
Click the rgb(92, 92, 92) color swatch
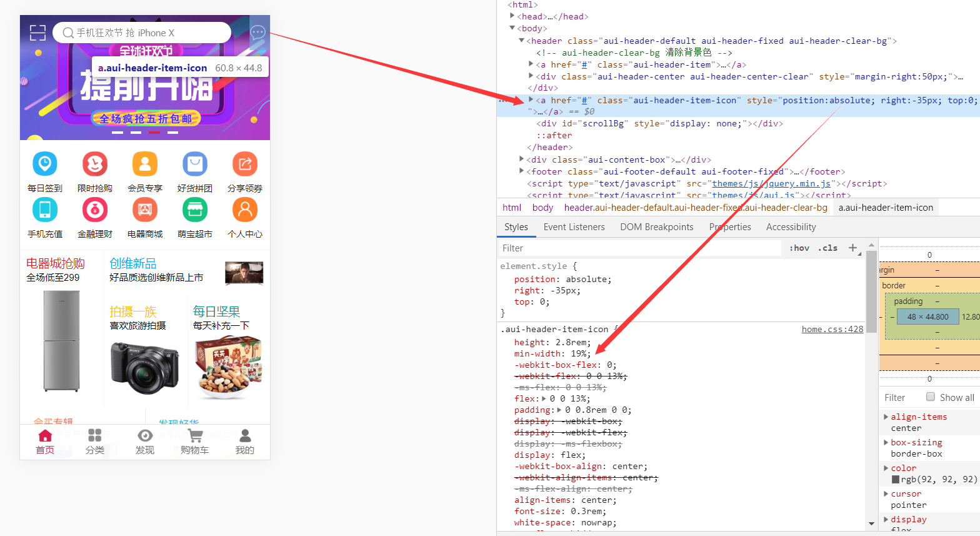896,479
